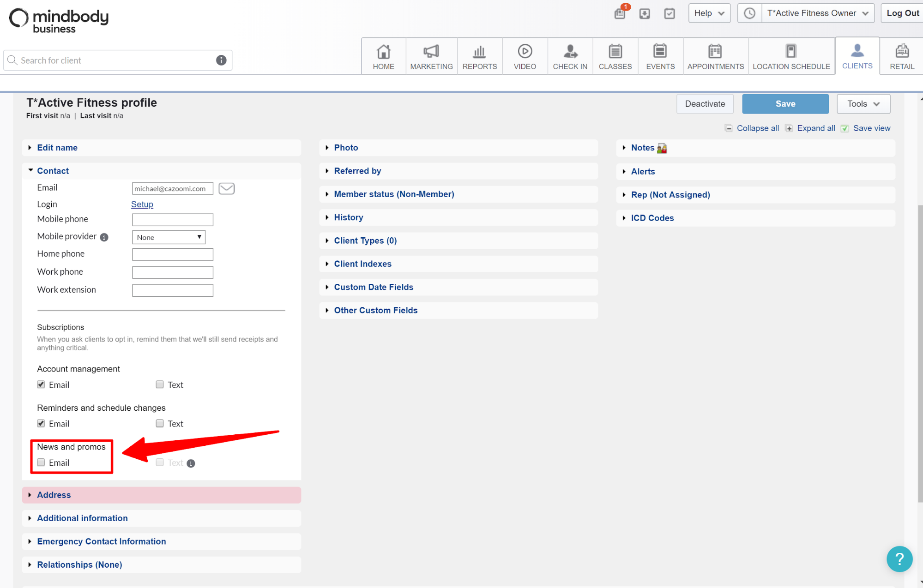Screen dimensions: 923x588
Task: Click the Search for client field
Action: [117, 60]
